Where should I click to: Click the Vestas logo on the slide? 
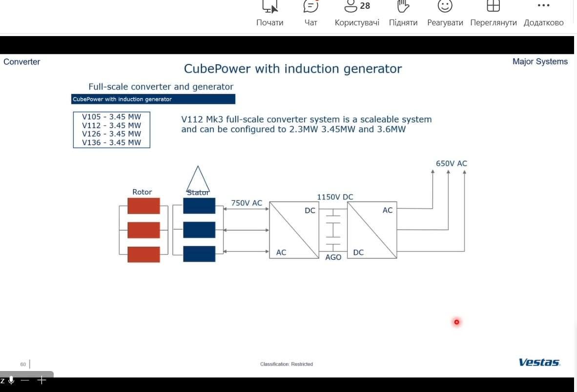[539, 362]
